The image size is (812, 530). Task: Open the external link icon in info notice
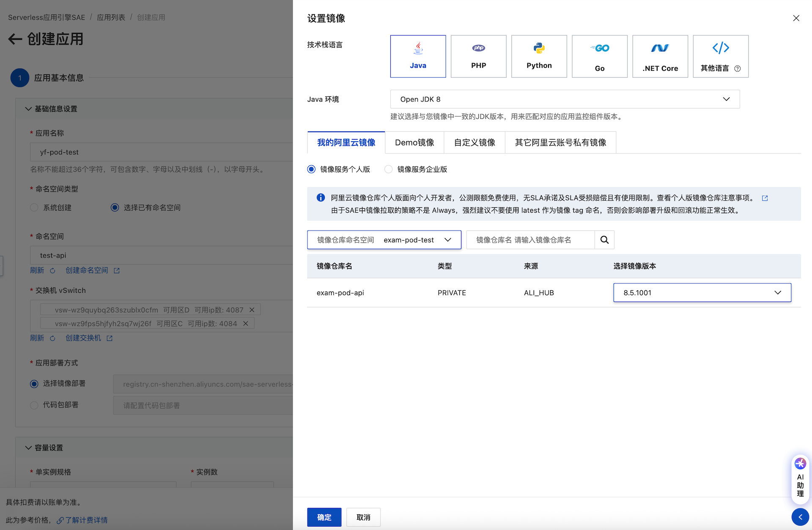(x=765, y=198)
